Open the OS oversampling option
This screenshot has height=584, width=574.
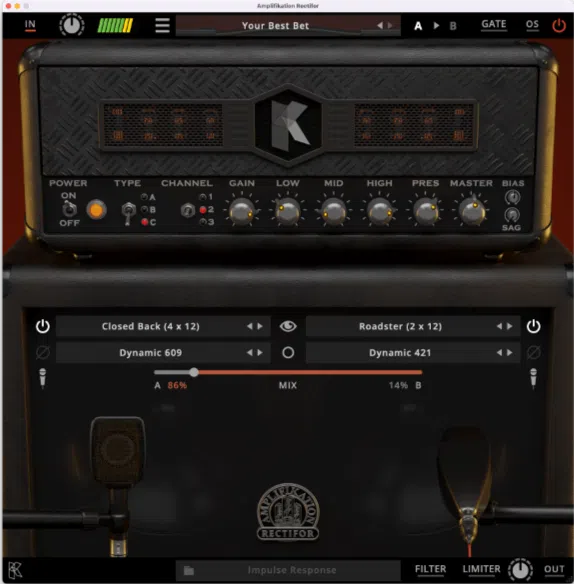click(x=532, y=25)
